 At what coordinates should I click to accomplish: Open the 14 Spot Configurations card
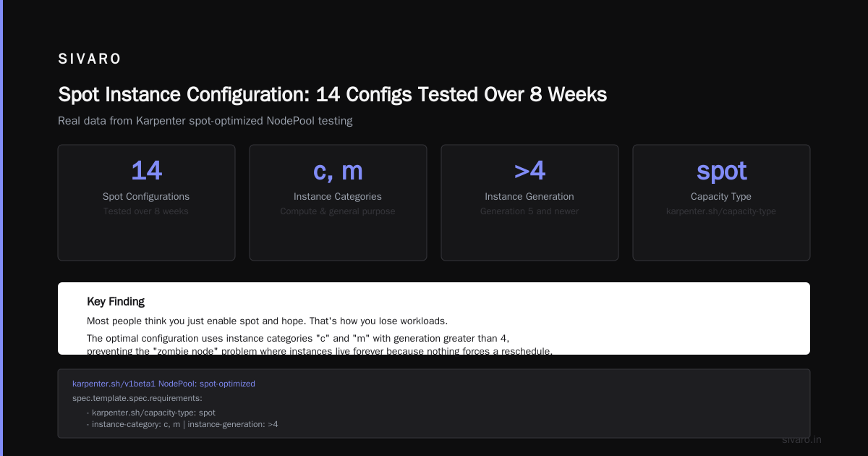click(146, 203)
